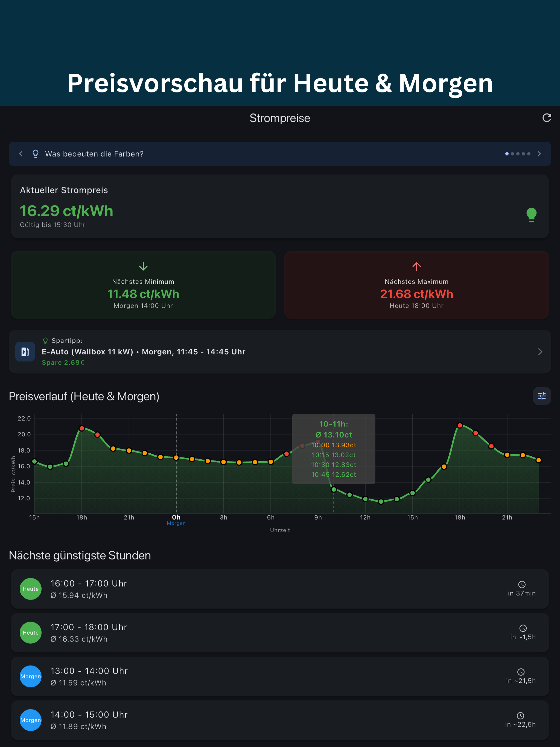The height and width of the screenshot is (747, 560).
Task: Tap clock icon above 'in ~1,5h'
Action: pos(523,628)
